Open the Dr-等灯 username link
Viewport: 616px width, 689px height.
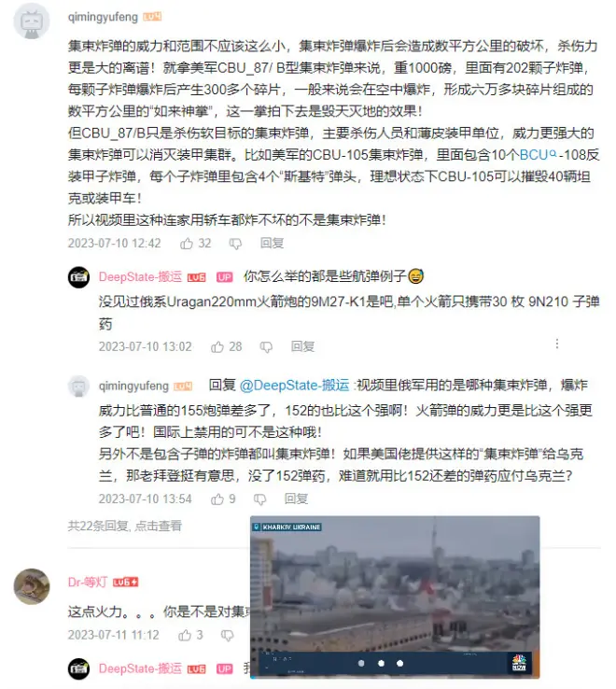88,583
